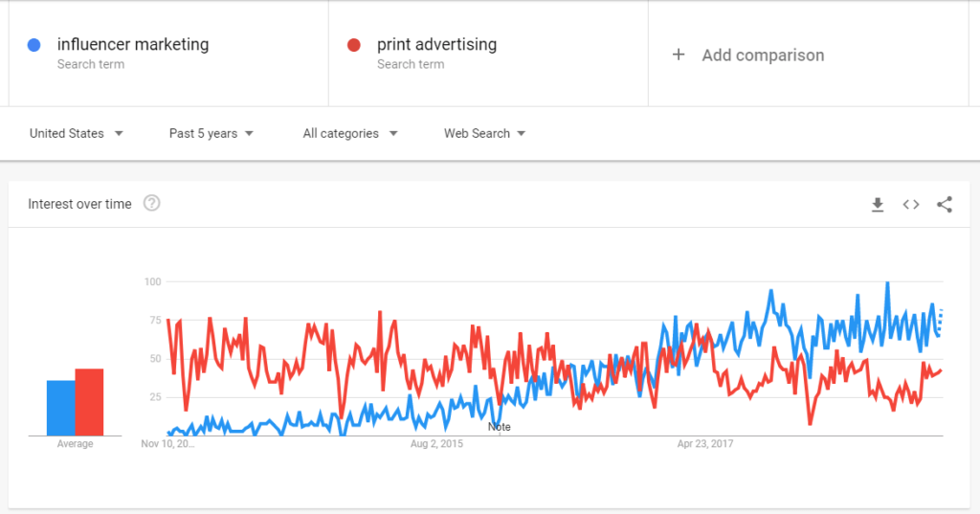Screen dimensions: 980x514
Task: Open the embed code icon
Action: point(911,205)
